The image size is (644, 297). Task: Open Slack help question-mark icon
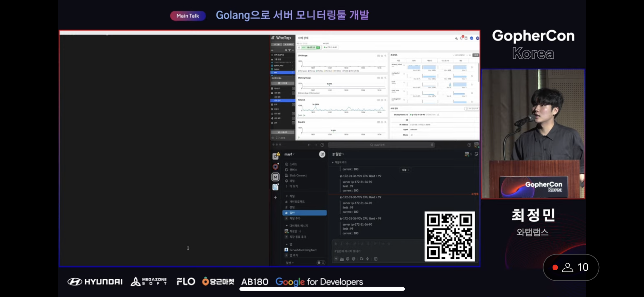[x=469, y=145]
